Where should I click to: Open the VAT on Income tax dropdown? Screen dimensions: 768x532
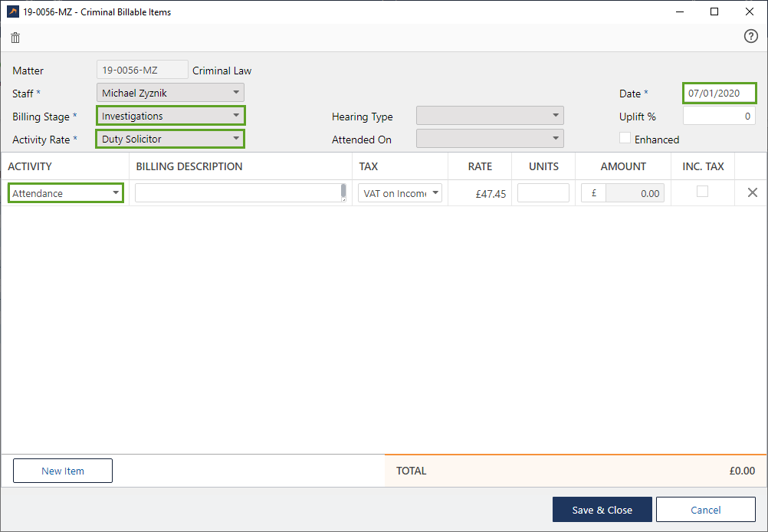(400, 193)
